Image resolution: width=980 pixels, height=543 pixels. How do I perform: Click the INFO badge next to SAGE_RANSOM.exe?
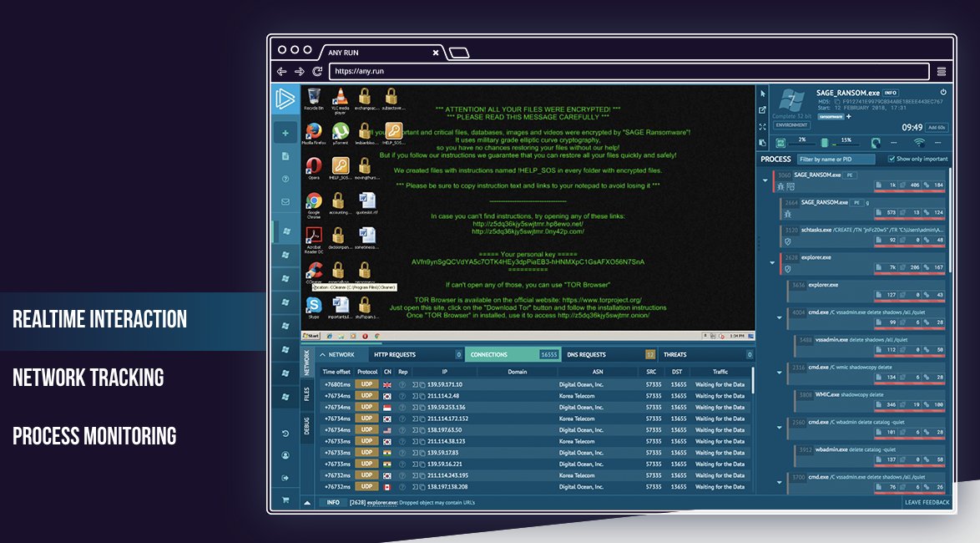click(891, 93)
